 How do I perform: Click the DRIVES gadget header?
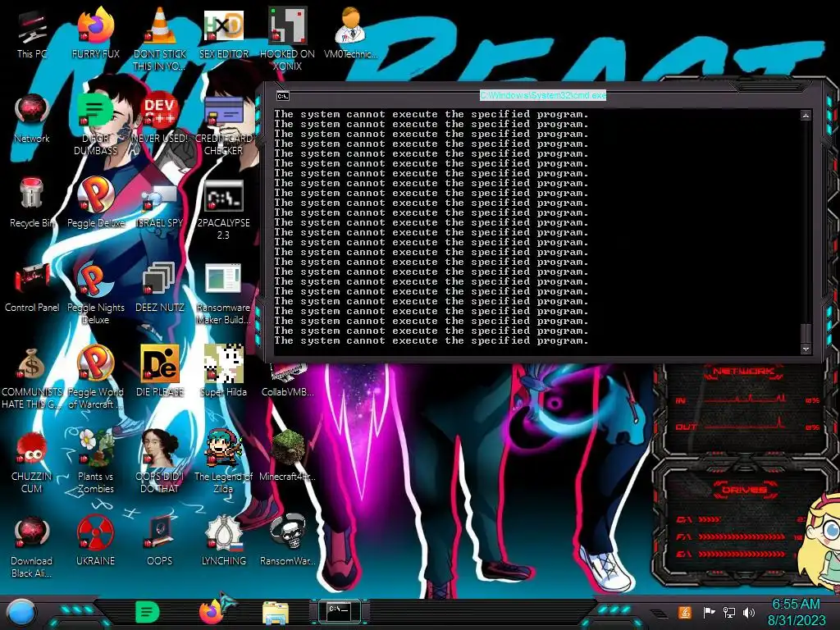(743, 490)
